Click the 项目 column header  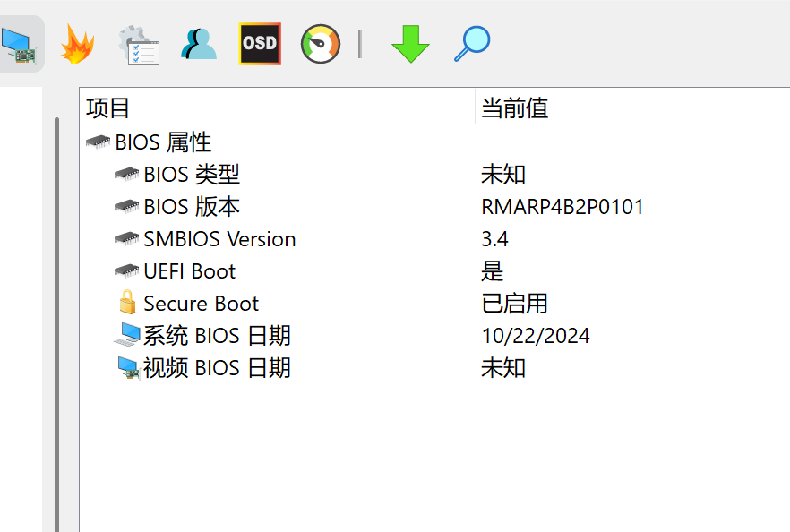point(277,107)
